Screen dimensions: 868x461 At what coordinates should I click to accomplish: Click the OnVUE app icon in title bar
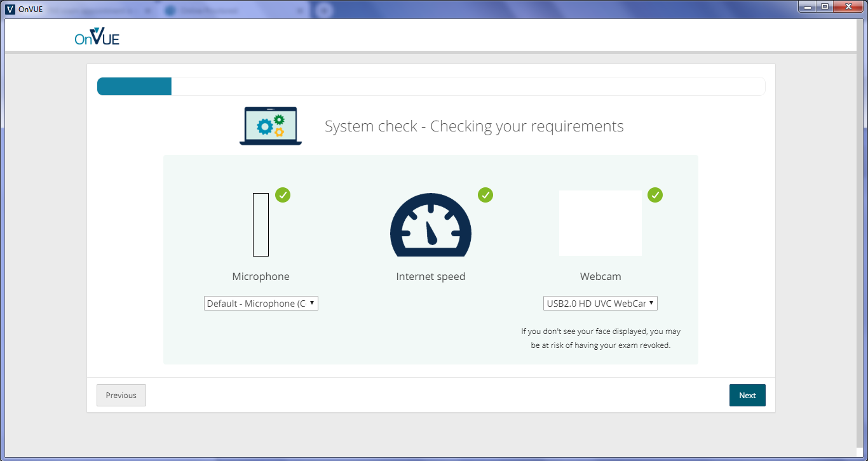pyautogui.click(x=10, y=9)
